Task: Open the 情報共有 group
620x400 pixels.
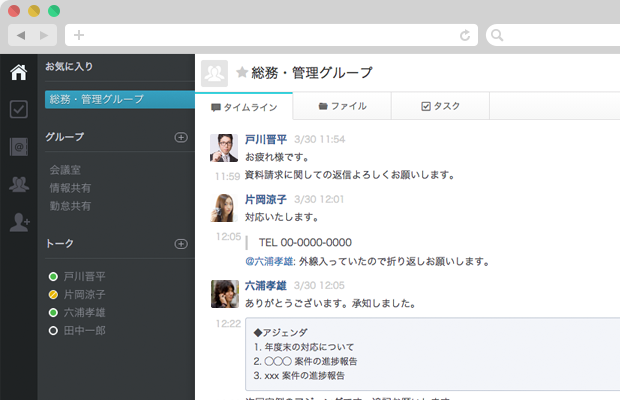Action: pos(70,188)
